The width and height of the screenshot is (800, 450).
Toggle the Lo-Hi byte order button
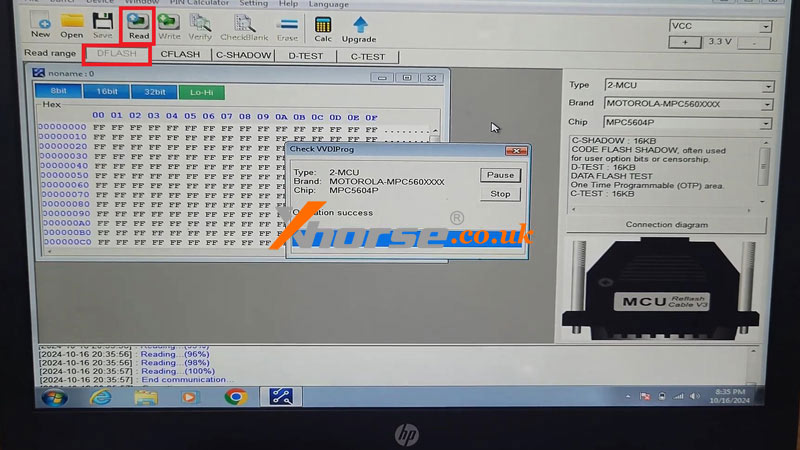[x=201, y=91]
